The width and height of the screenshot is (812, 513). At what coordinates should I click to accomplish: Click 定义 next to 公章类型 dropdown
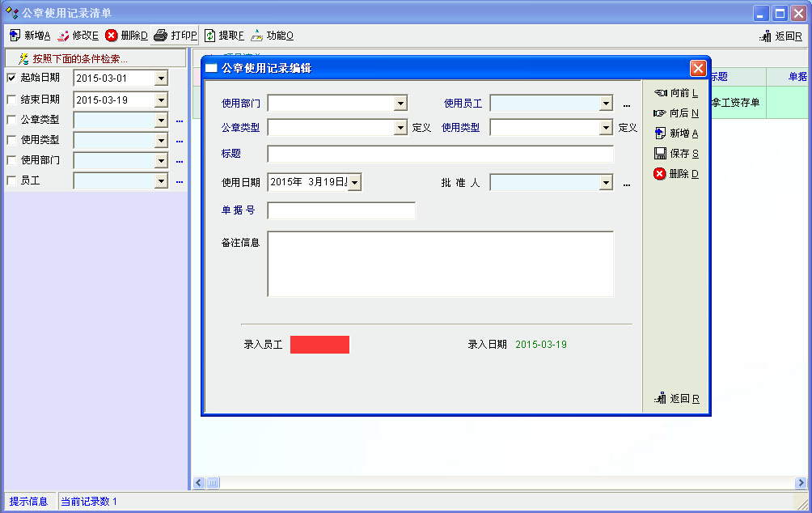pos(421,128)
